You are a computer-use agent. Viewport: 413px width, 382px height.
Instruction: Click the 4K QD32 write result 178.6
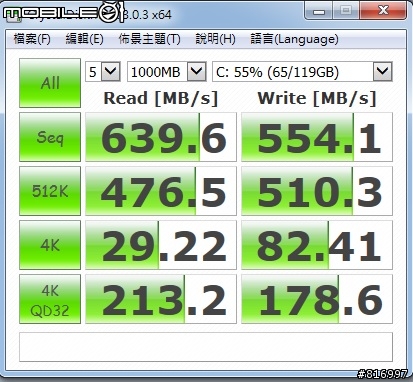(x=317, y=299)
